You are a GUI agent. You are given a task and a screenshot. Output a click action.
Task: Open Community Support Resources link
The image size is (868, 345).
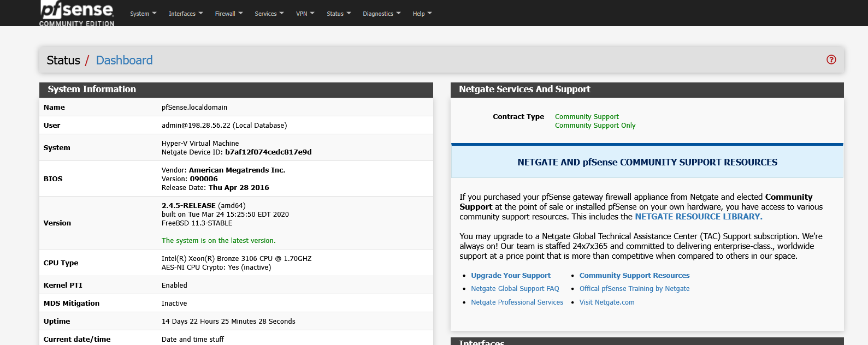pos(634,276)
